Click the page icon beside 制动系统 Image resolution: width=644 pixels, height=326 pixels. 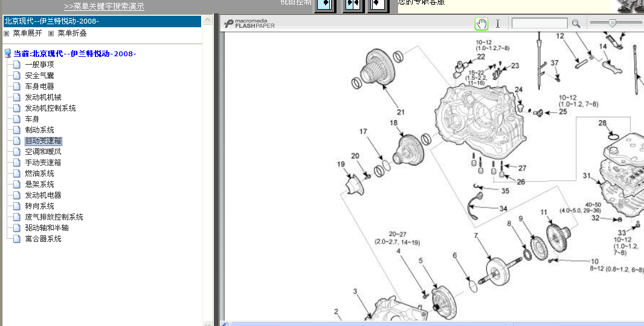point(16,130)
